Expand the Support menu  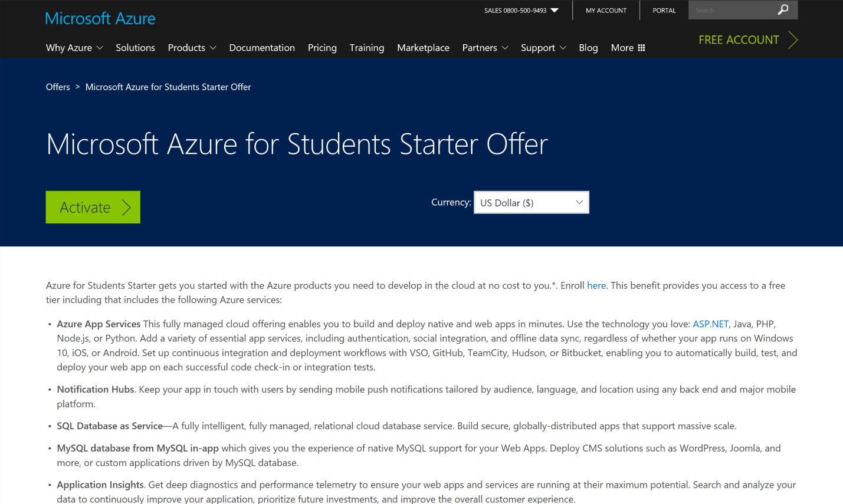pos(543,48)
